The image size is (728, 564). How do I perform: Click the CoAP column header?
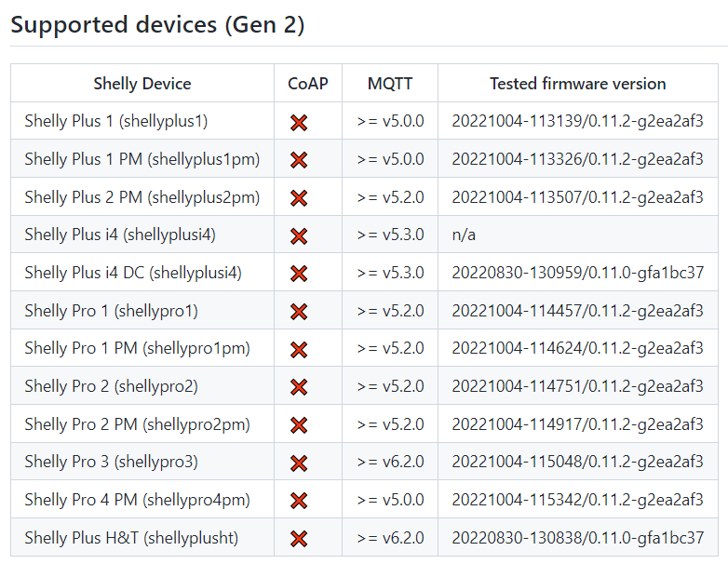pos(307,84)
